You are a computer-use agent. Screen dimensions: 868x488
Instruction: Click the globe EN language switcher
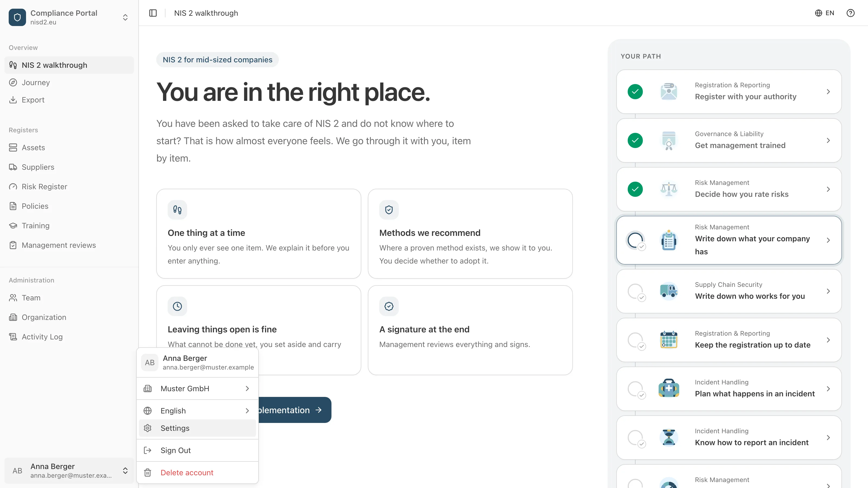[x=825, y=13]
